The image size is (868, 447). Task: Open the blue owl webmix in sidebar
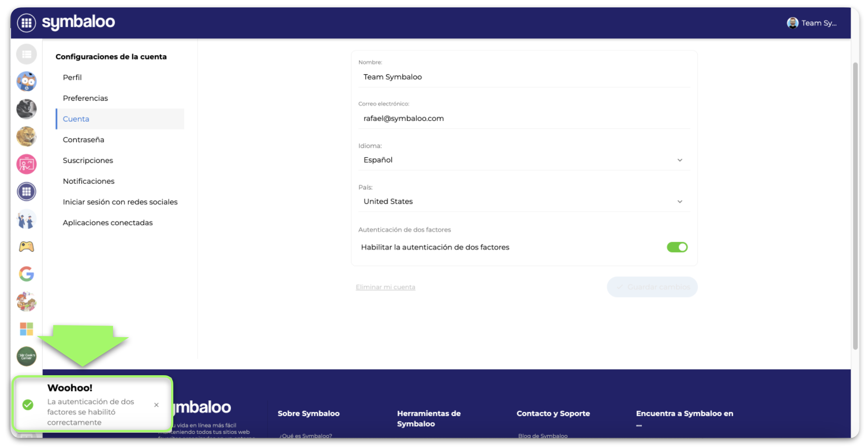coord(27,81)
